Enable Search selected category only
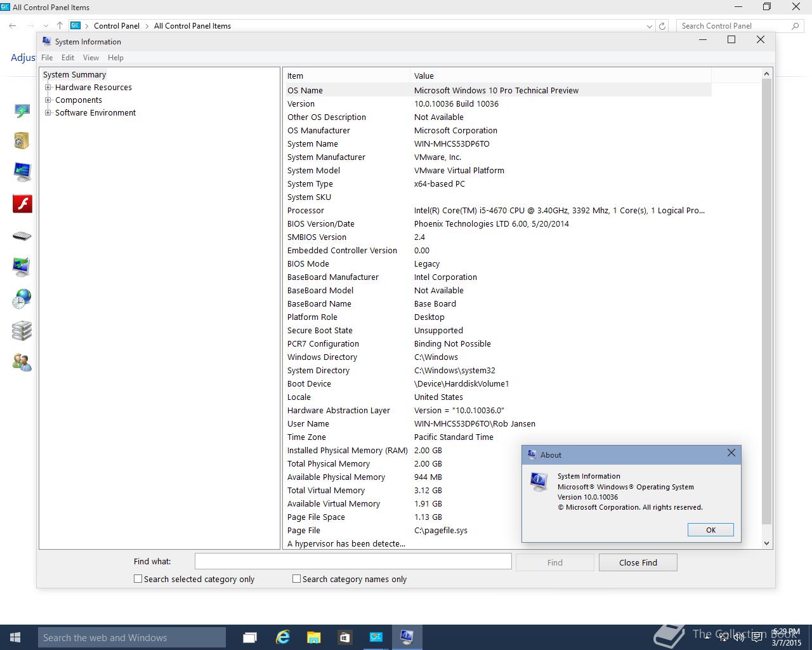This screenshot has height=650, width=812. coord(138,579)
